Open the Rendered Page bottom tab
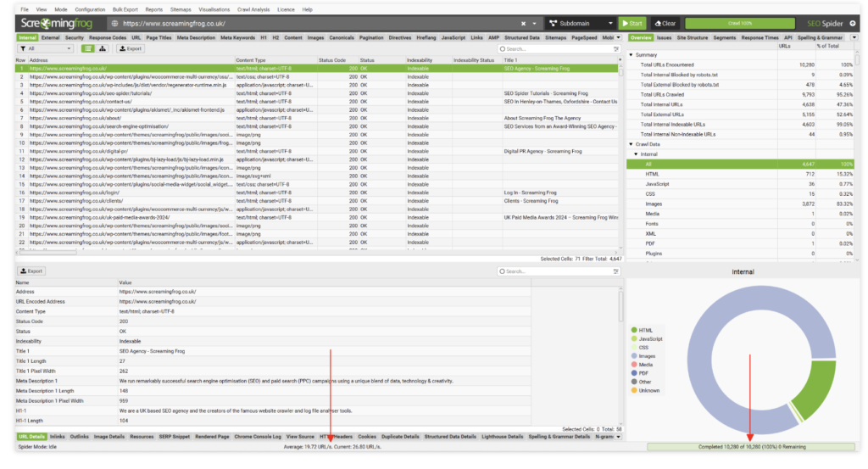868x469 pixels. tap(212, 437)
